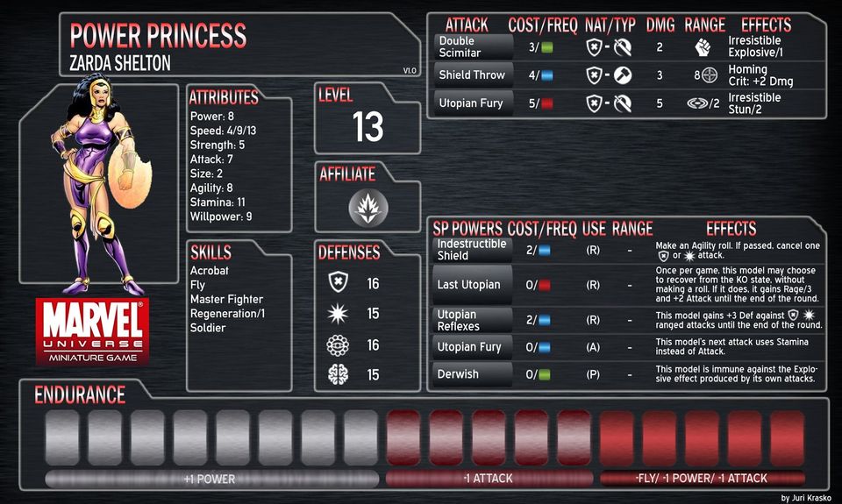Click the starburst icon in Utopian Reflexes effect text
The height and width of the screenshot is (504, 842).
pos(809,315)
